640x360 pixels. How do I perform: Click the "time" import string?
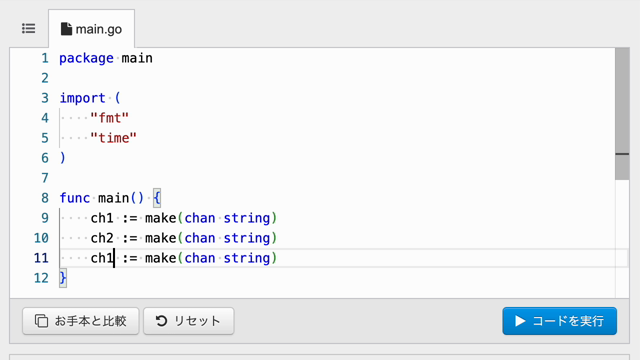pyautogui.click(x=113, y=138)
